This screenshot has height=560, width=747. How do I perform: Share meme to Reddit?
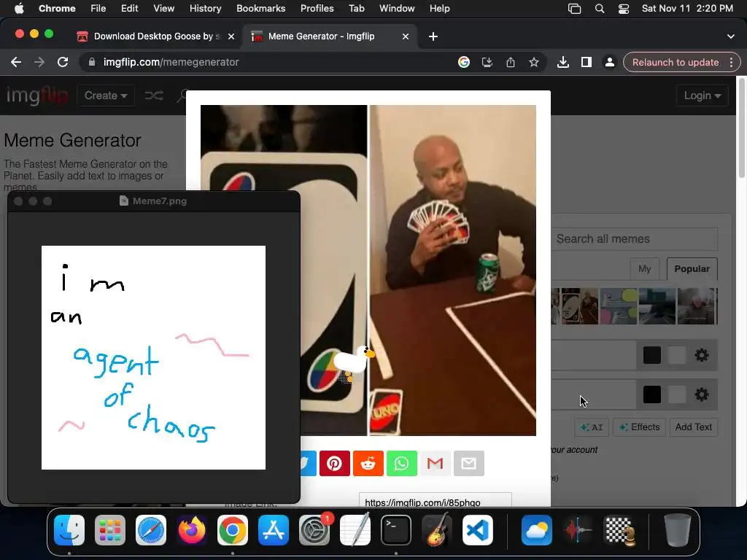point(368,463)
